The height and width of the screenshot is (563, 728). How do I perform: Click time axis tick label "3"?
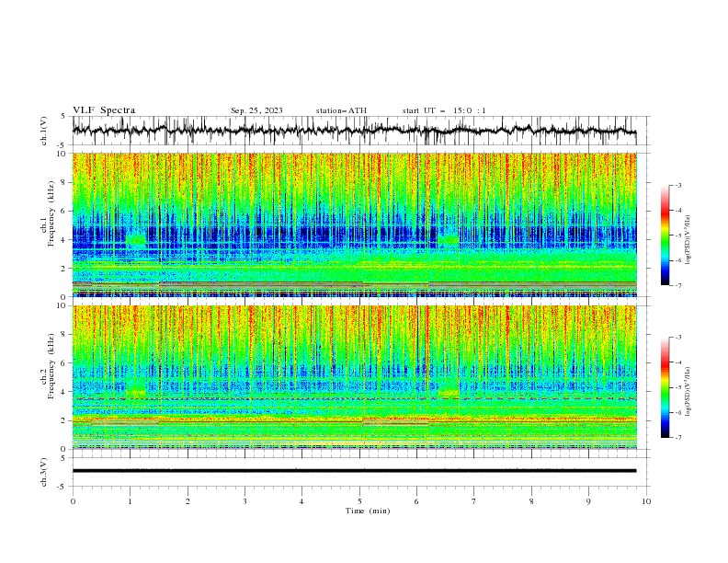coord(245,501)
